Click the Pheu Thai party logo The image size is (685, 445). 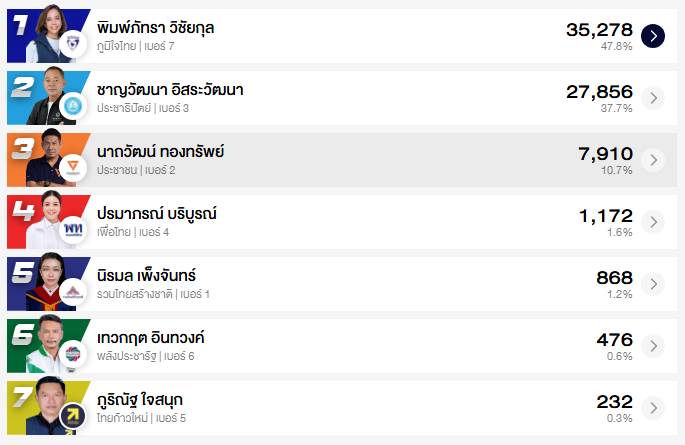click(x=72, y=230)
